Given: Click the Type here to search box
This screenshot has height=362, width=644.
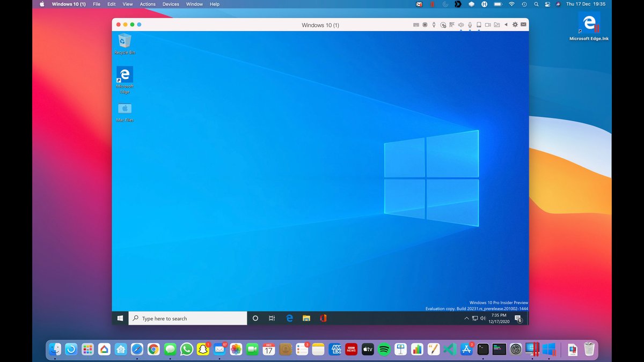Looking at the screenshot, I should click(x=187, y=318).
